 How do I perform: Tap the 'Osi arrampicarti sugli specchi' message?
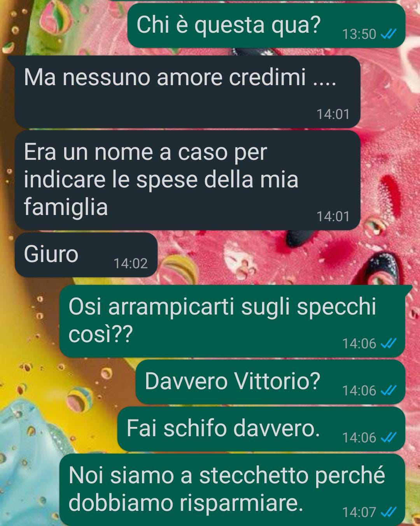coord(233,321)
